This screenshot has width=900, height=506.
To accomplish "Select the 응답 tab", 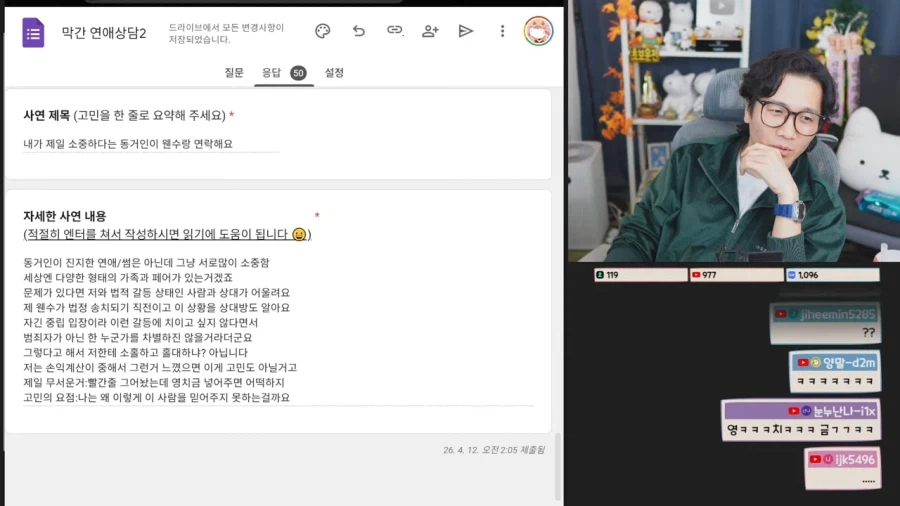I will 284,73.
